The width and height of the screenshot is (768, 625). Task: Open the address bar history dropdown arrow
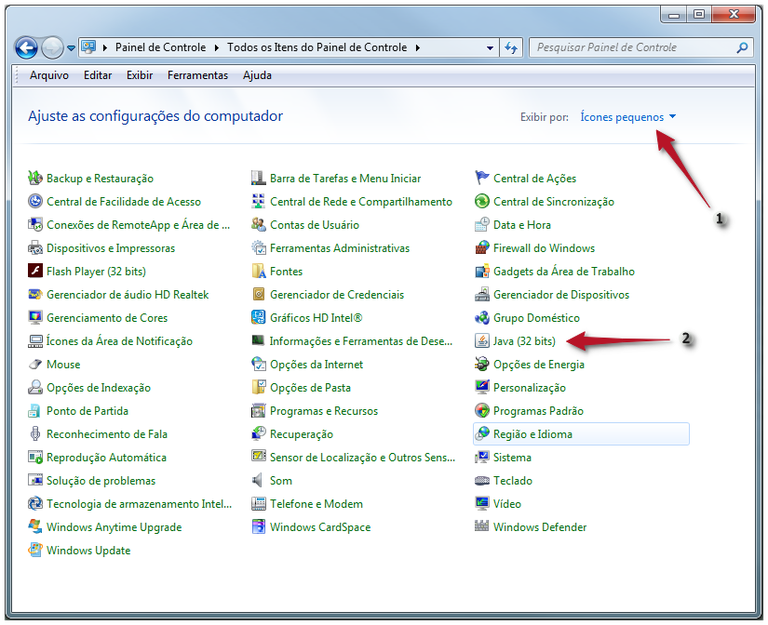tap(489, 47)
